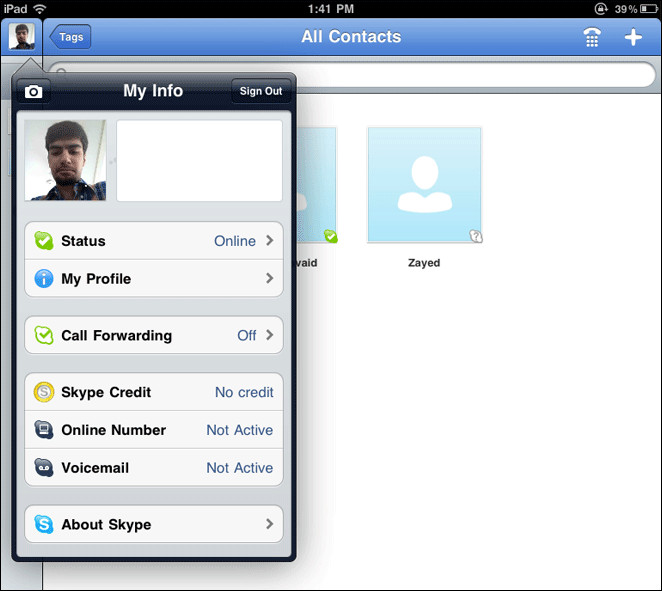
Task: Tap the Skype logo icon
Action: tap(43, 524)
